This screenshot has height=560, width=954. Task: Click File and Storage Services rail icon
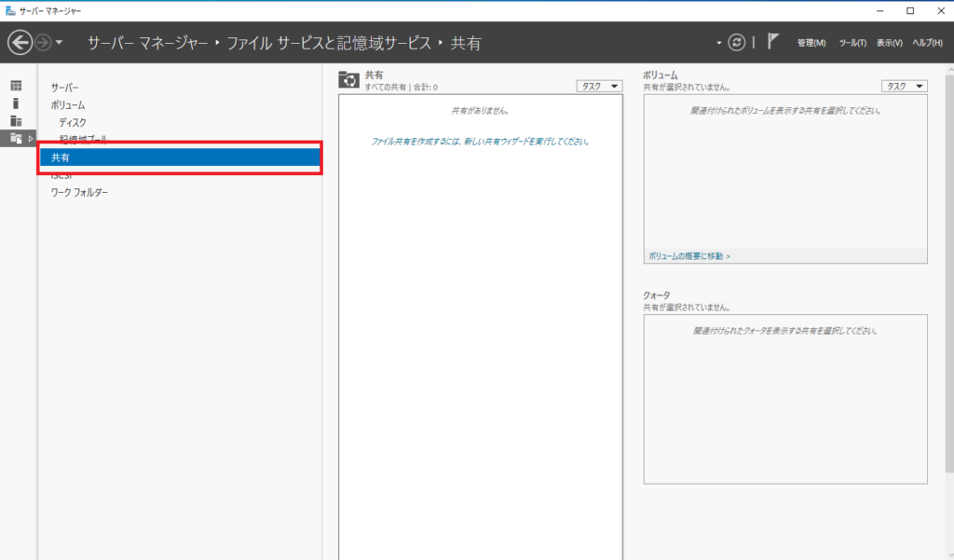pyautogui.click(x=16, y=138)
